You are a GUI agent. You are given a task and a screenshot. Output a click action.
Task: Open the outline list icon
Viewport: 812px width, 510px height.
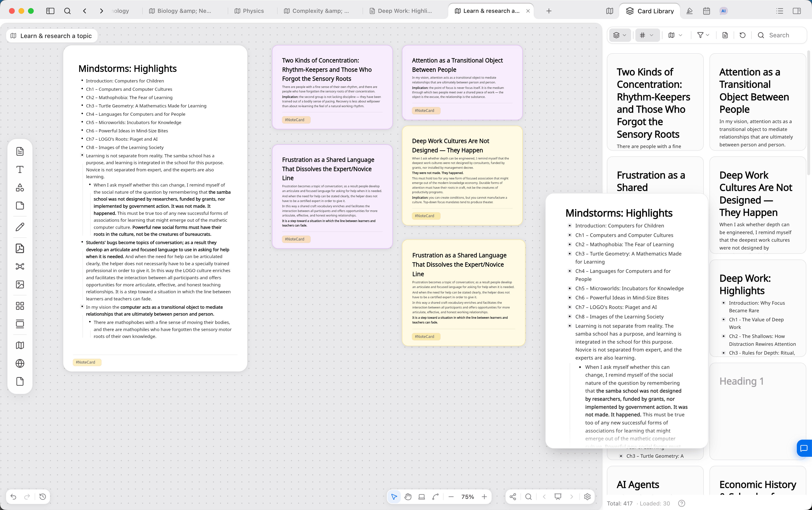point(780,11)
